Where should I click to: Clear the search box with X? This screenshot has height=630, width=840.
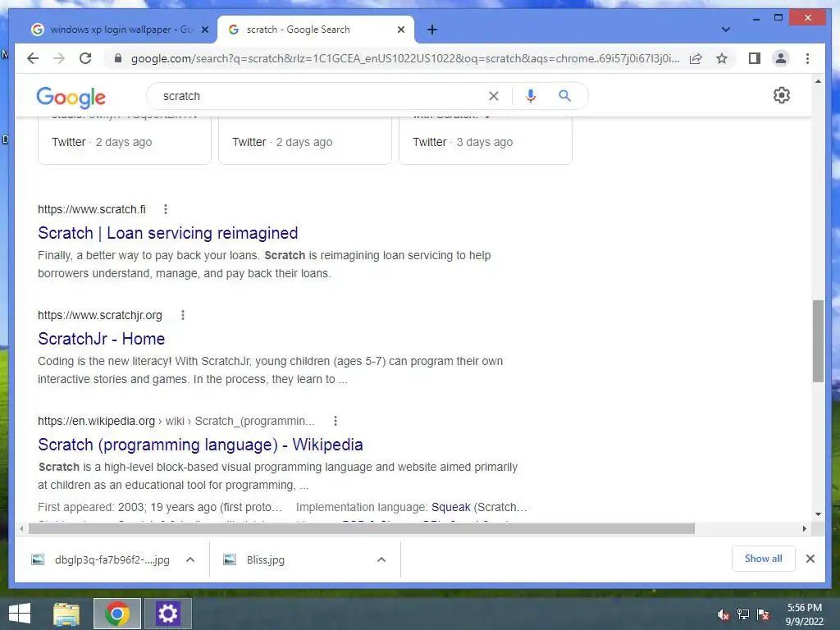click(493, 96)
